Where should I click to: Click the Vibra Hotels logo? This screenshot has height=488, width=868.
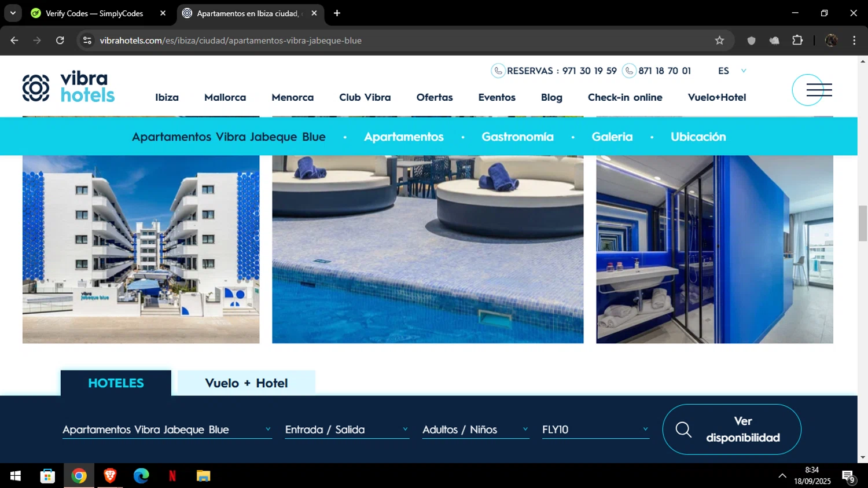coord(68,87)
